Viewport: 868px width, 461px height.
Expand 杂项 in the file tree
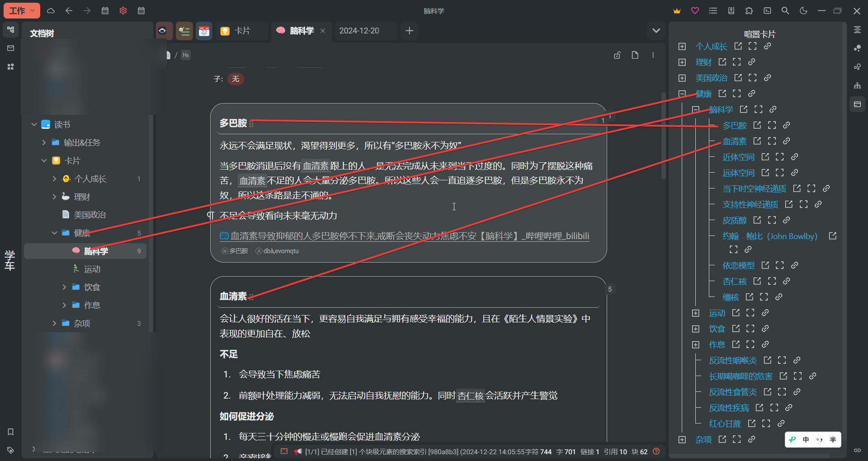[x=54, y=323]
